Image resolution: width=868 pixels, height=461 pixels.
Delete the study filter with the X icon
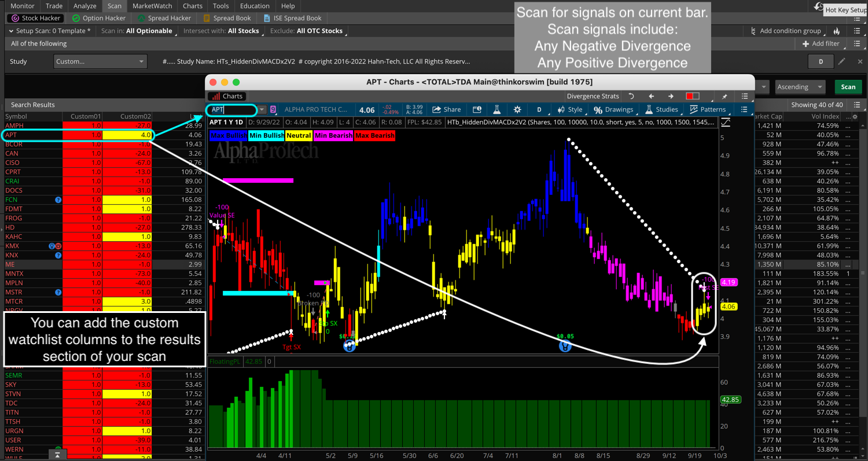(x=860, y=61)
